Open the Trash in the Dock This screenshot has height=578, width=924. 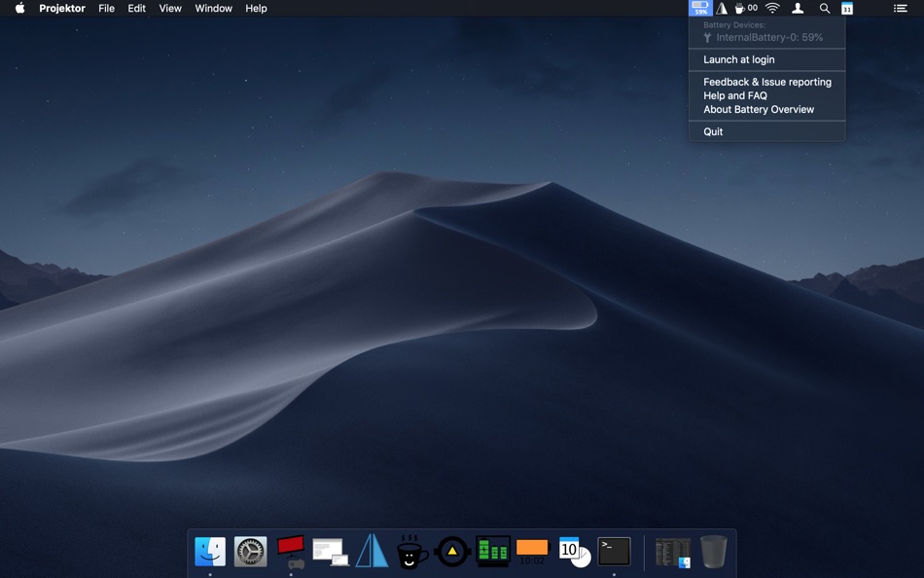tap(714, 552)
